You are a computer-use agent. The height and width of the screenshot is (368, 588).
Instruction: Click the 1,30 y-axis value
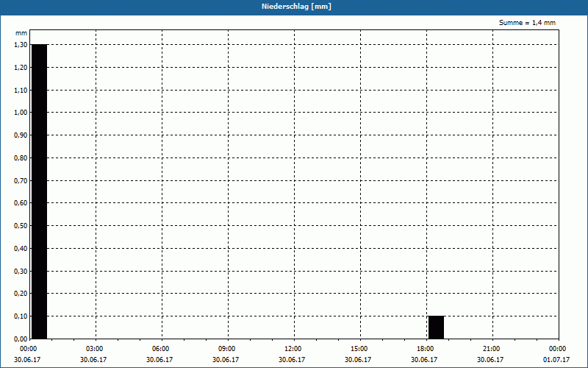21,45
